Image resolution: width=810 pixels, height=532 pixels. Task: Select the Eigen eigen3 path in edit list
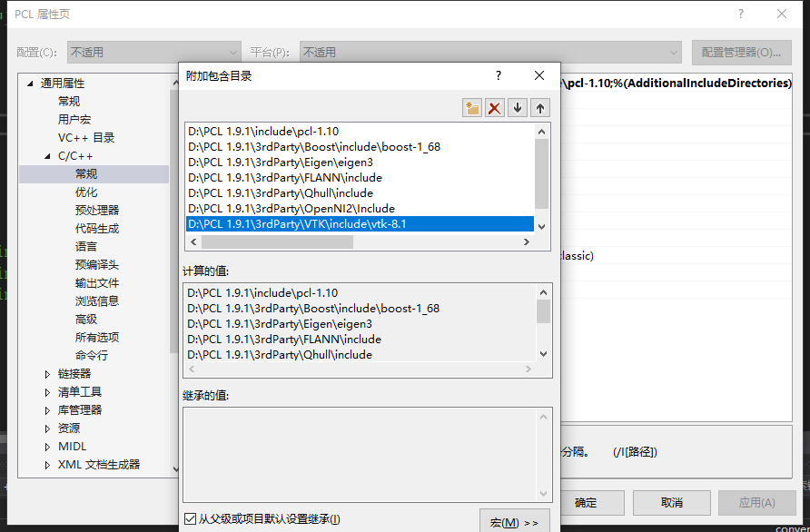[360, 163]
